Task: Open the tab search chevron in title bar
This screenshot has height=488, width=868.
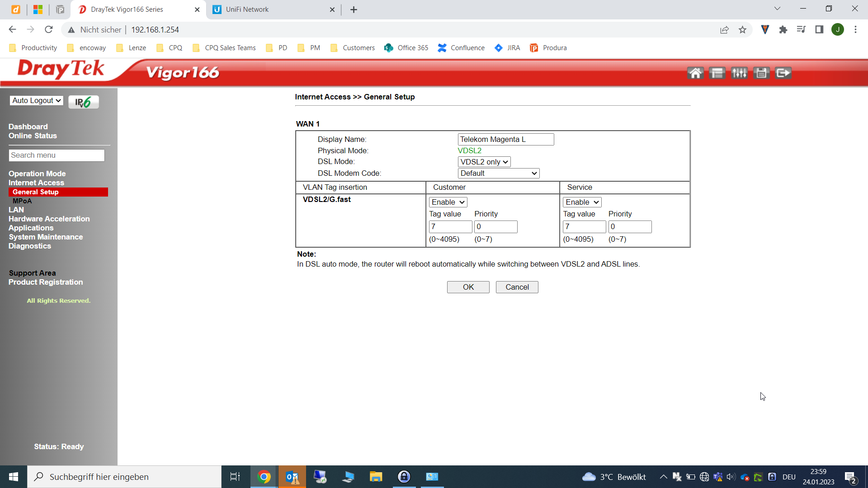Action: tap(777, 9)
